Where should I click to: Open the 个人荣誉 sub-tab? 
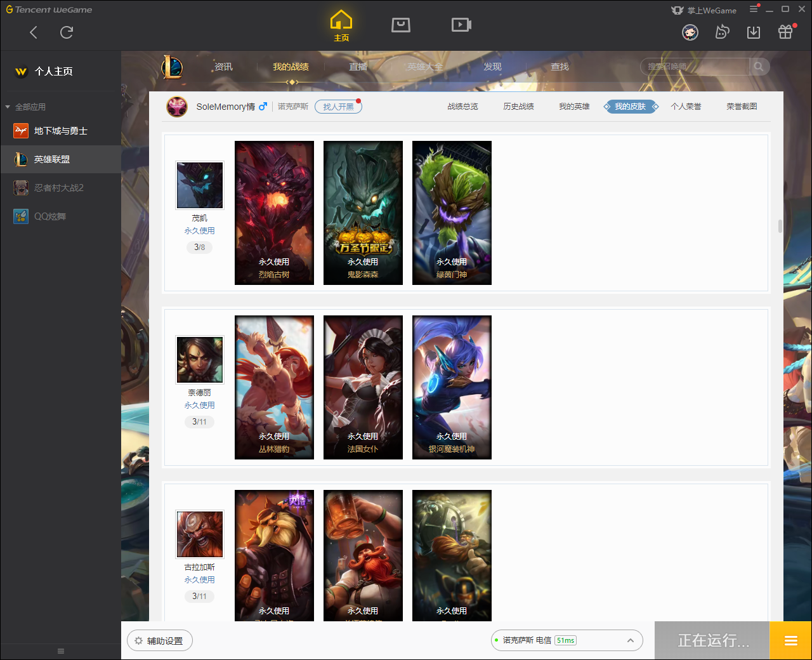click(x=686, y=107)
